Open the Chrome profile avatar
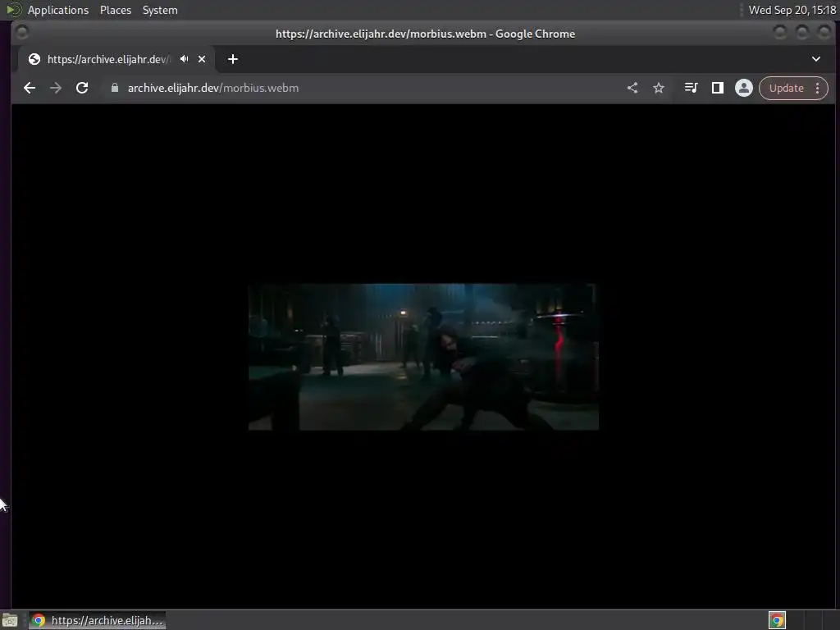840x630 pixels. (743, 88)
